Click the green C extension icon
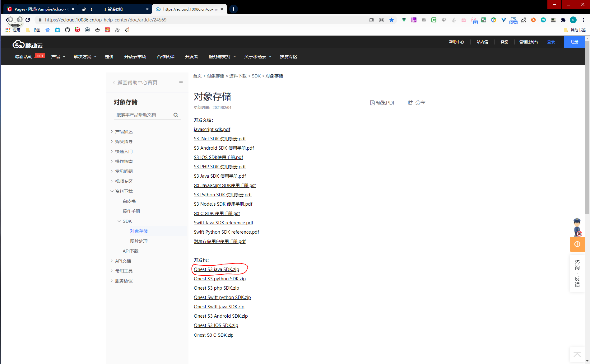The height and width of the screenshot is (364, 590). pos(434,20)
